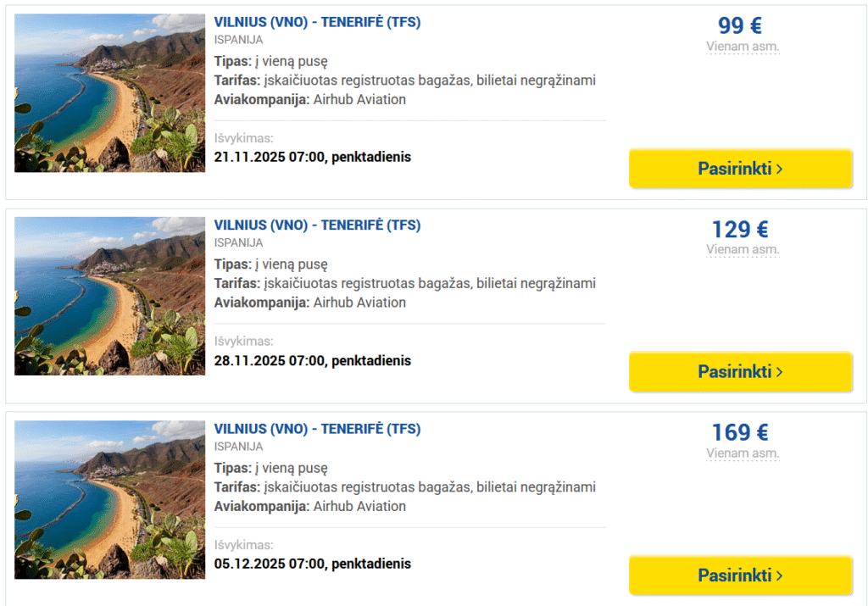Open Vilnius–Tenerife title for 28.11.2025 flight
Image resolution: width=868 pixels, height=606 pixels.
[x=317, y=225]
